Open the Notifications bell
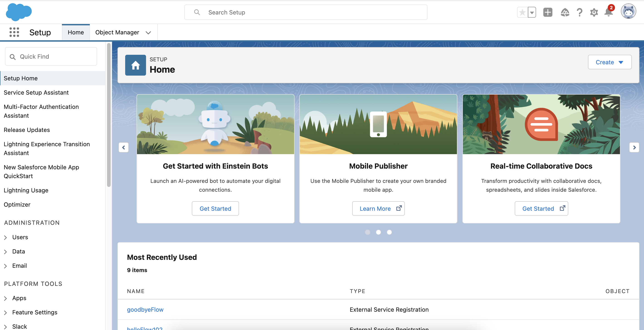The height and width of the screenshot is (330, 644). click(608, 12)
